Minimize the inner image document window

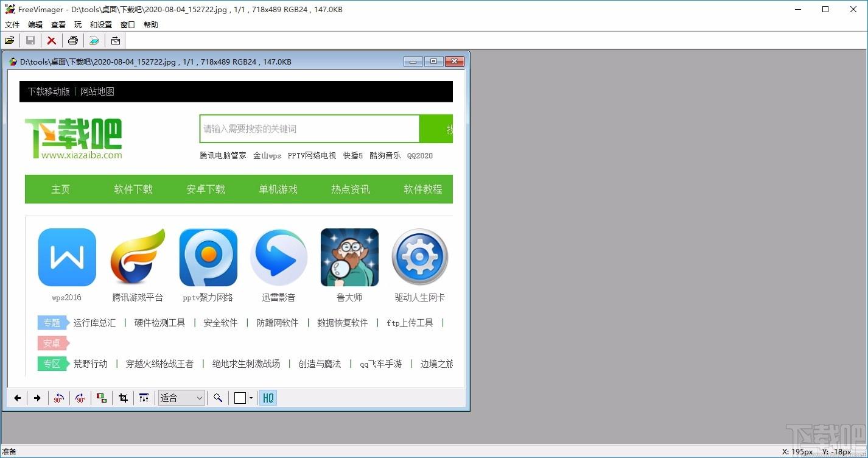[x=413, y=62]
